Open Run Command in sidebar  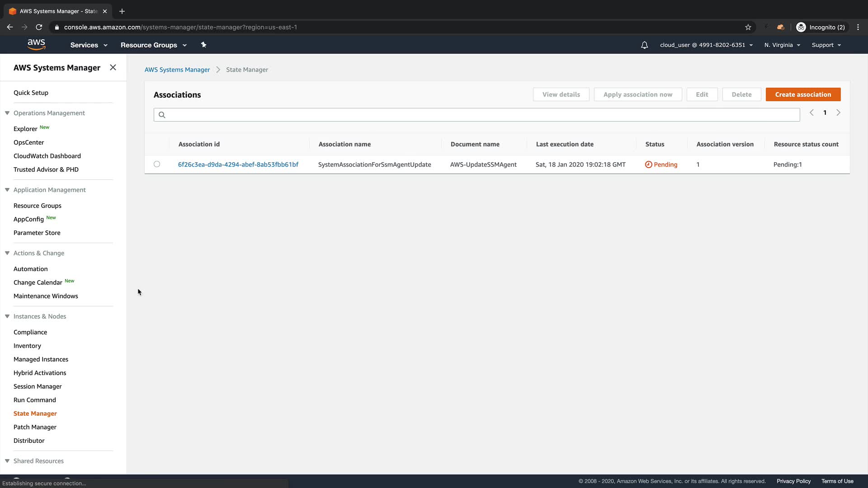coord(35,400)
